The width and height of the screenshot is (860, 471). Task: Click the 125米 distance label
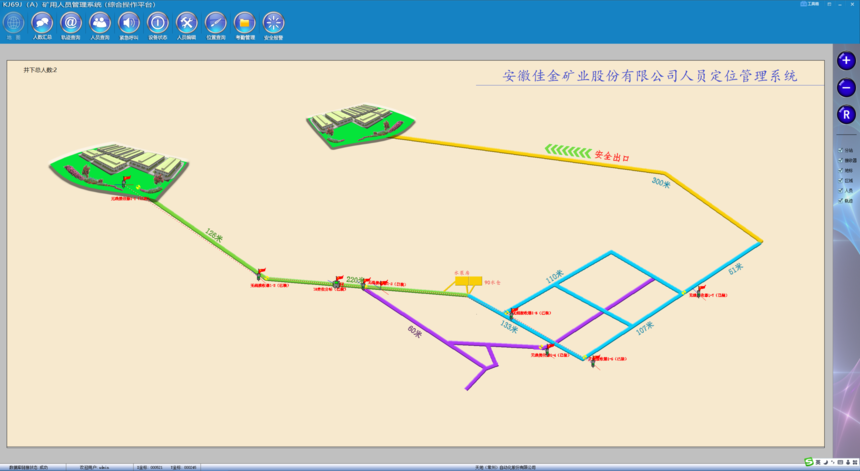point(214,235)
